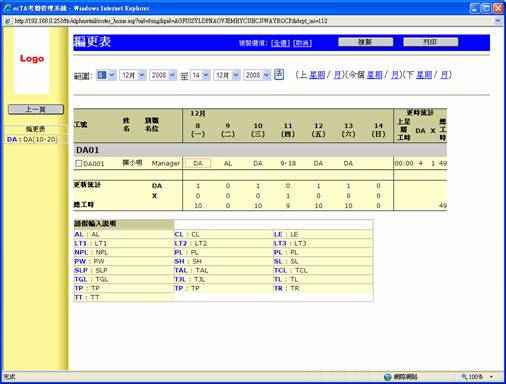Click the LT3 : LT3 leave code

point(290,243)
